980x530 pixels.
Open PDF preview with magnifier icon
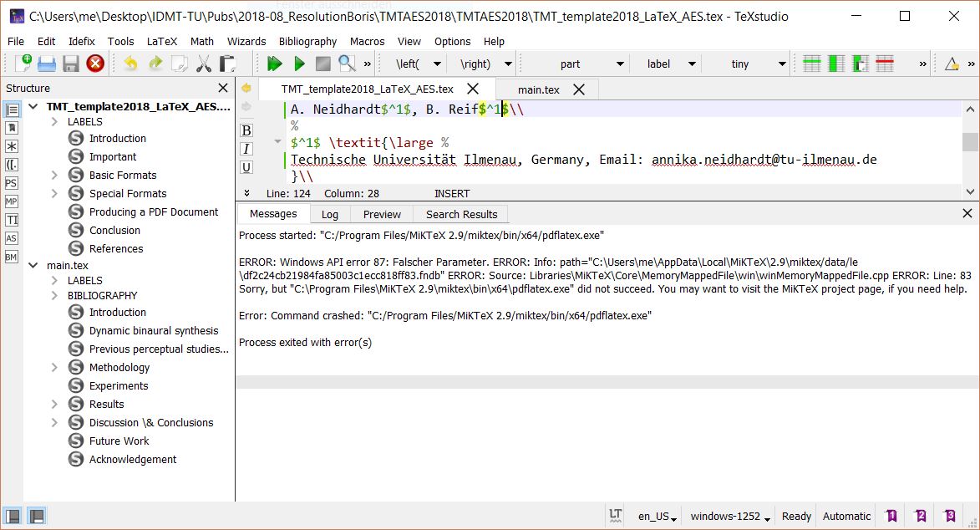[346, 64]
